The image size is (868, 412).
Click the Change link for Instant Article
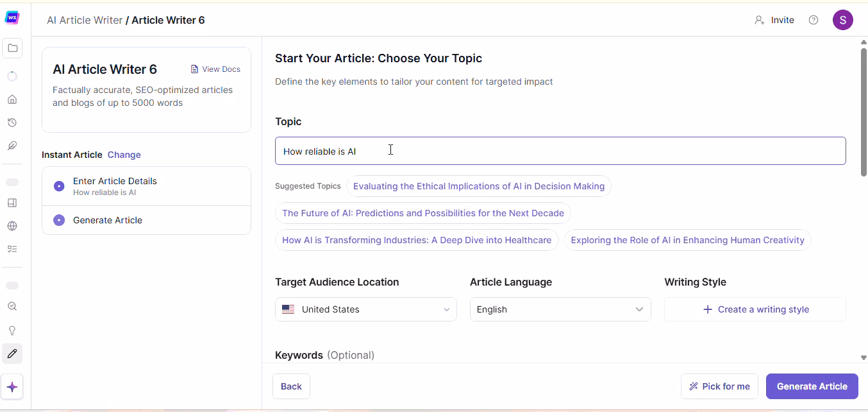(124, 155)
